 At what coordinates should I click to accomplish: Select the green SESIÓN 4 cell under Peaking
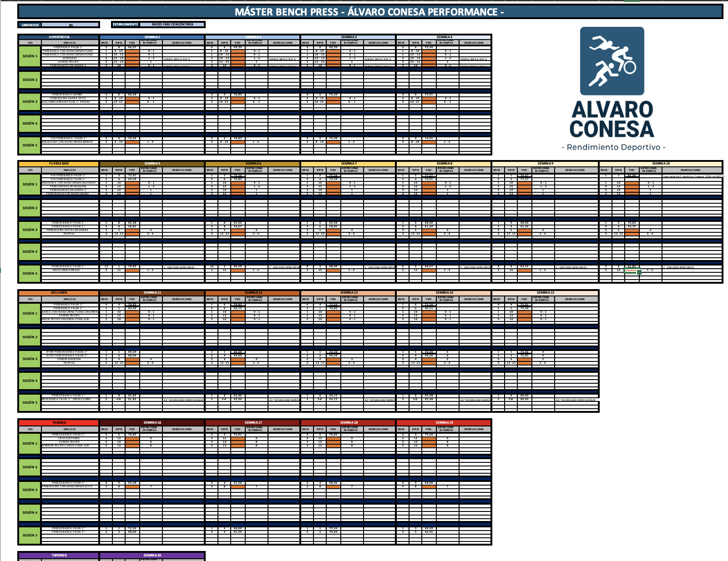click(30, 512)
